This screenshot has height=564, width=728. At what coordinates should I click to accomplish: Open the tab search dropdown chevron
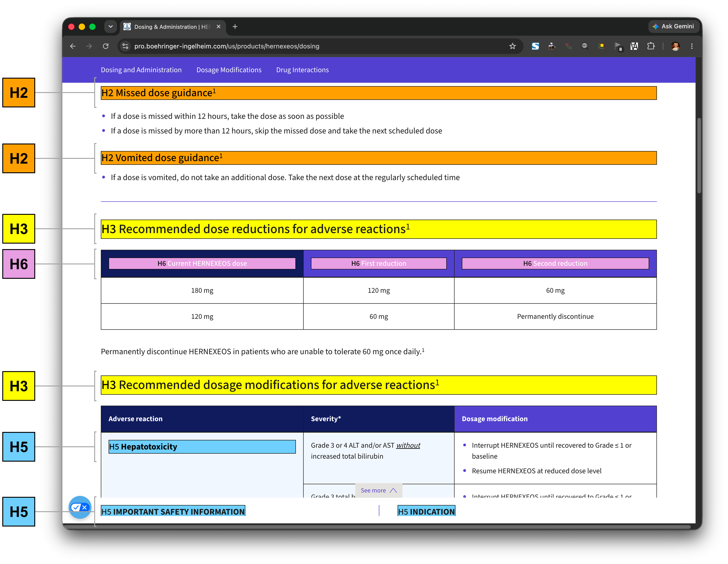(110, 27)
